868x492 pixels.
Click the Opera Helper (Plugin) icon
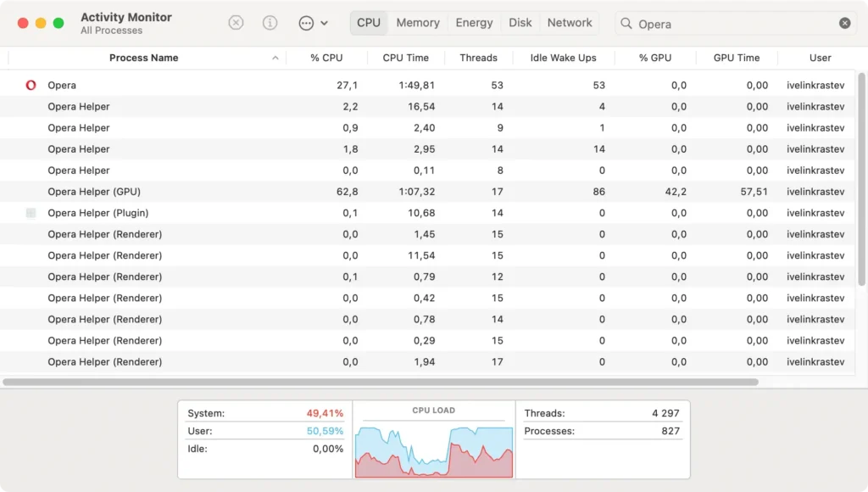(x=31, y=213)
